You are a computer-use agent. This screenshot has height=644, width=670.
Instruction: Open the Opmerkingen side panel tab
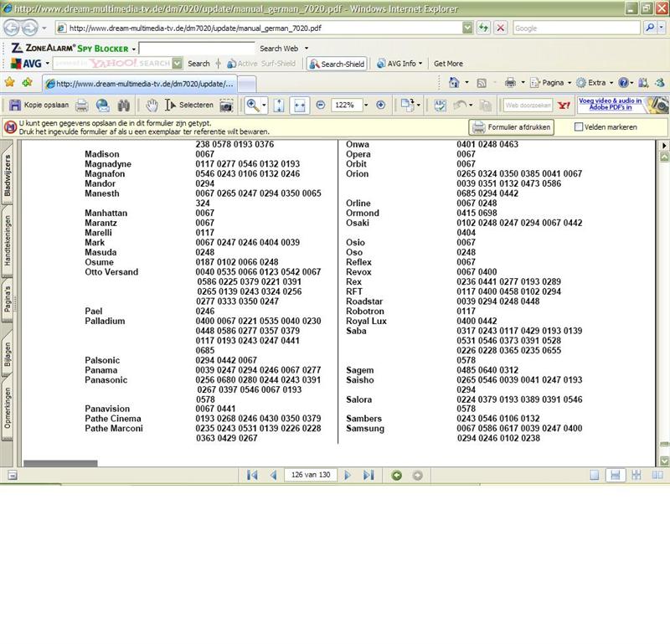pos(8,408)
